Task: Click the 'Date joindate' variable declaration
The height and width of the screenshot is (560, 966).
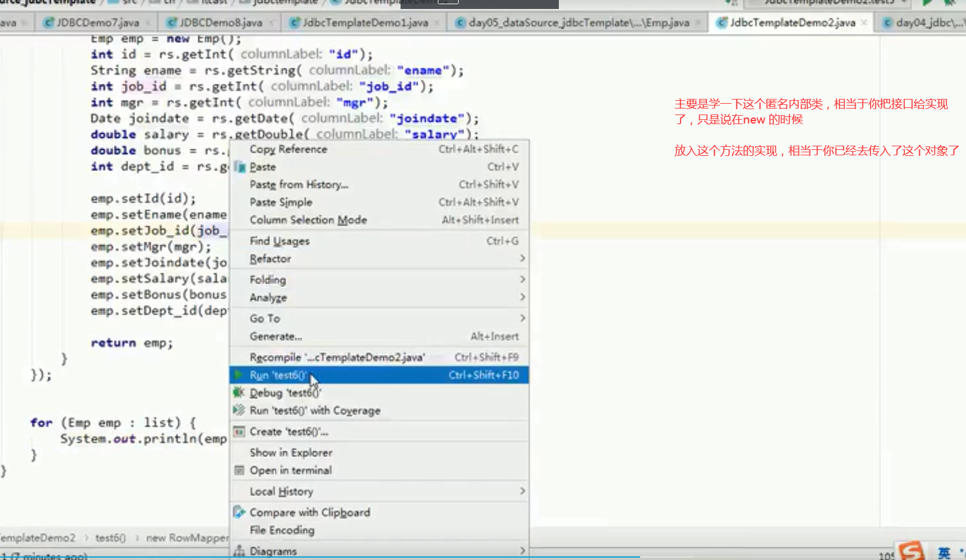Action: pos(140,118)
